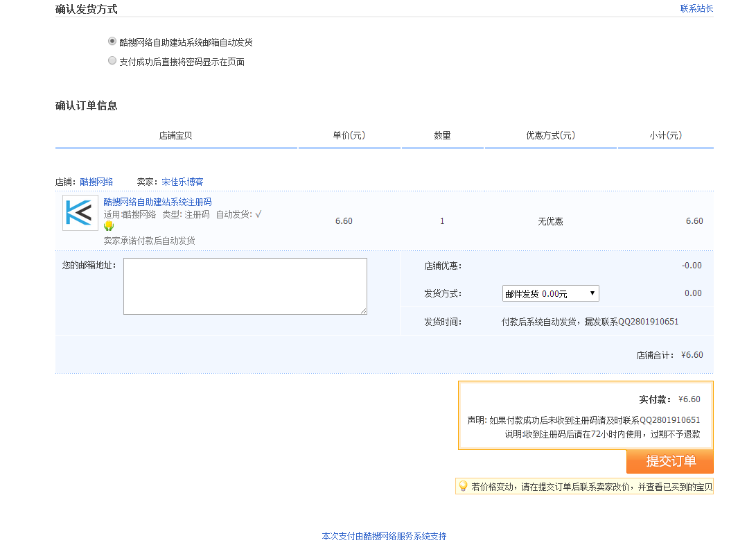The height and width of the screenshot is (545, 756).
Task: Select 酷搜网络自助建站系统邮箱自动发货 radio option
Action: click(112, 42)
